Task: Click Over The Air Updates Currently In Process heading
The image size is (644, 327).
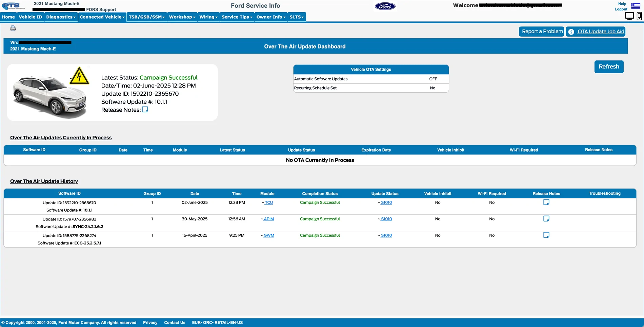Action: [61, 137]
